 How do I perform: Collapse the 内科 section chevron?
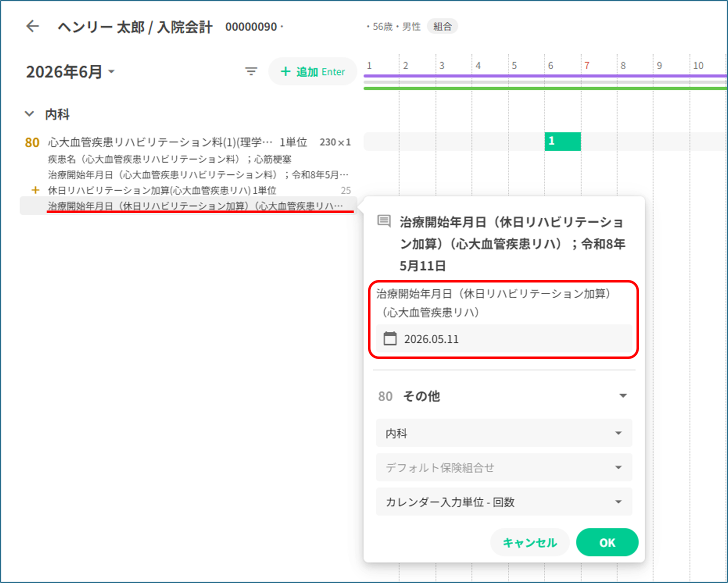(29, 114)
